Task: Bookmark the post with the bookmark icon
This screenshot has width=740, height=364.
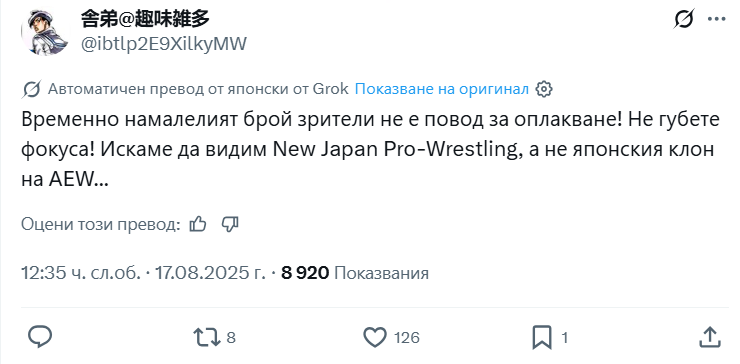Action: [x=542, y=338]
